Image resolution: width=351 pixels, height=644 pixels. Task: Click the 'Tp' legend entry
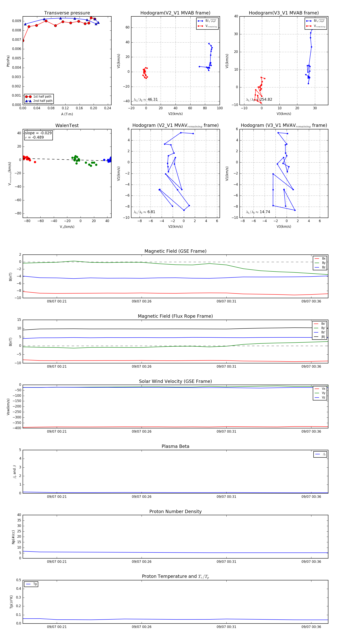click(x=31, y=584)
